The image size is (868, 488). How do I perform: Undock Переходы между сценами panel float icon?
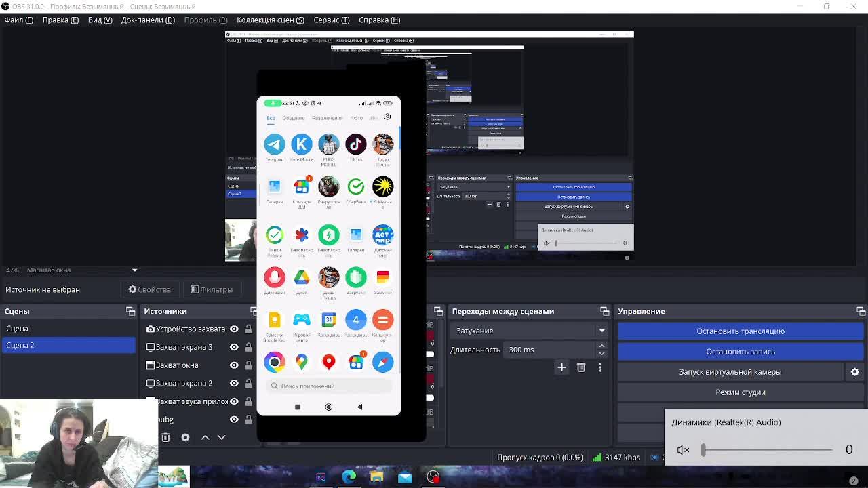pos(604,311)
